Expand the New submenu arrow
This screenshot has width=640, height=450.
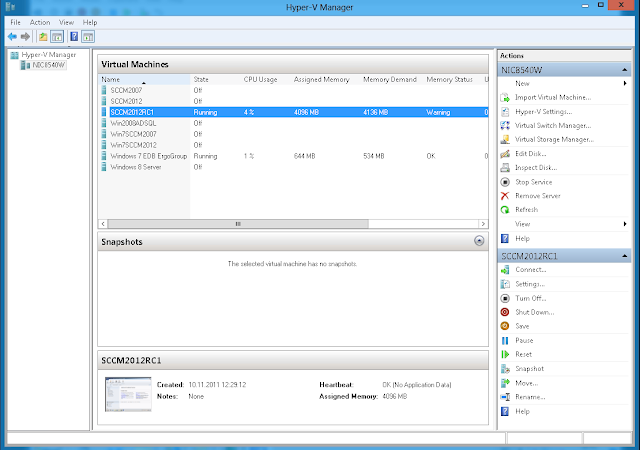point(625,83)
